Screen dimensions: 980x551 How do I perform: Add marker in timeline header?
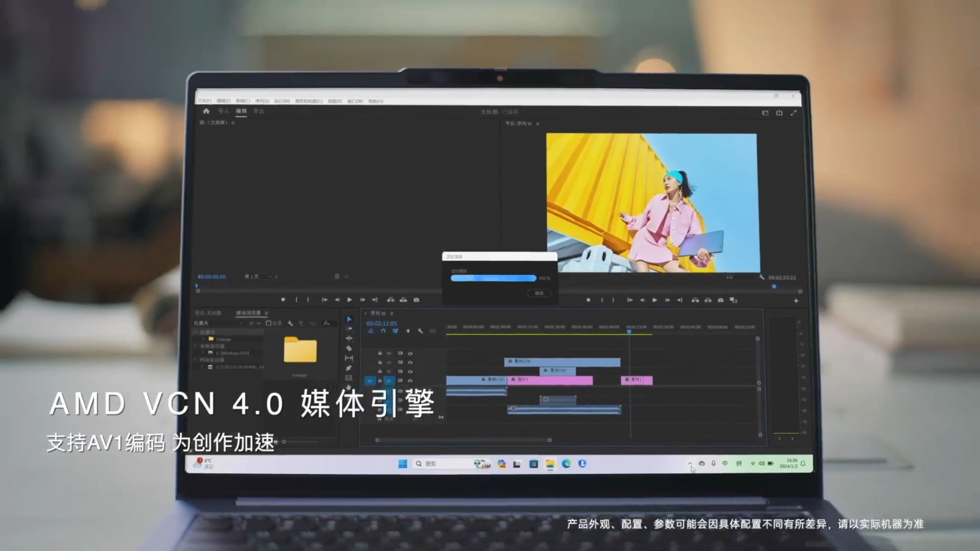408,331
